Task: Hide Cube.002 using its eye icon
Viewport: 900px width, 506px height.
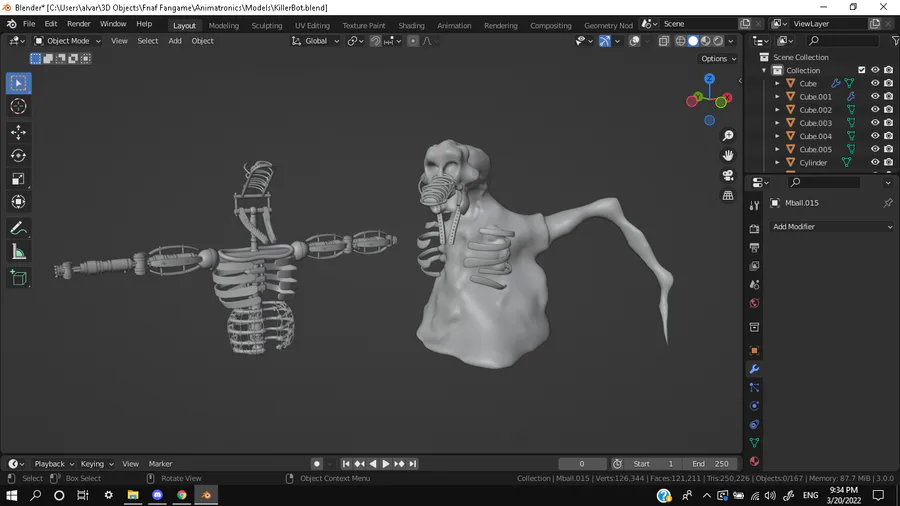Action: point(875,110)
